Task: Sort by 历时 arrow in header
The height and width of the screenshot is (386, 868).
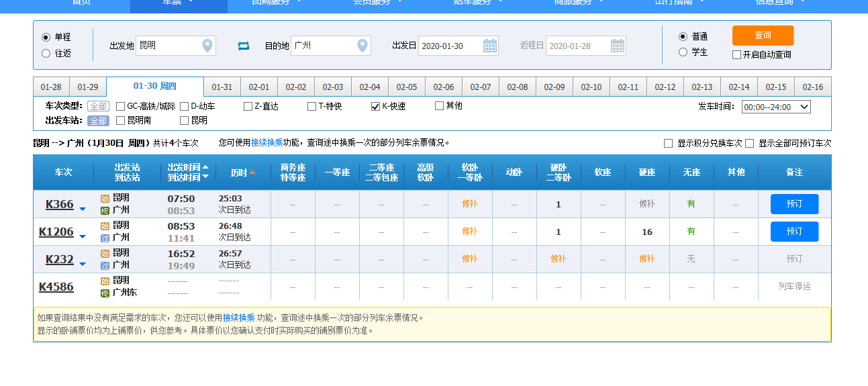Action: tap(252, 173)
